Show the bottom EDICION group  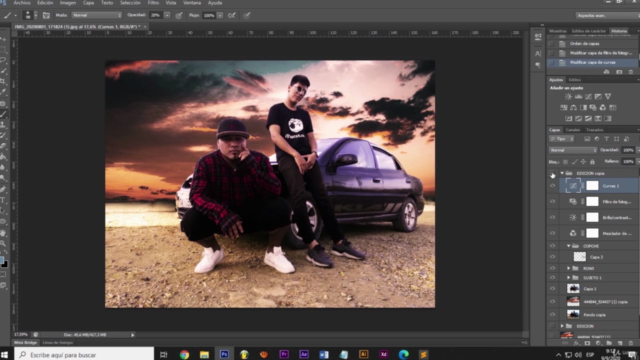point(553,326)
